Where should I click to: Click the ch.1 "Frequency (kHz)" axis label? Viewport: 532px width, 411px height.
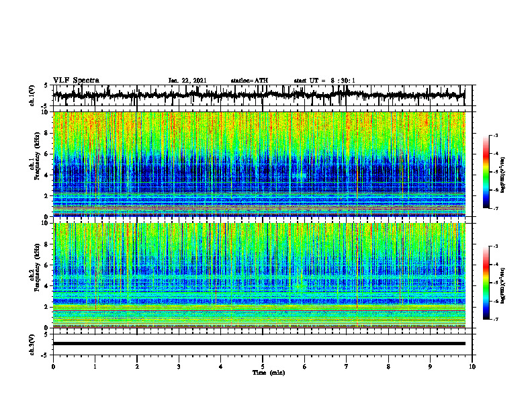click(38, 156)
